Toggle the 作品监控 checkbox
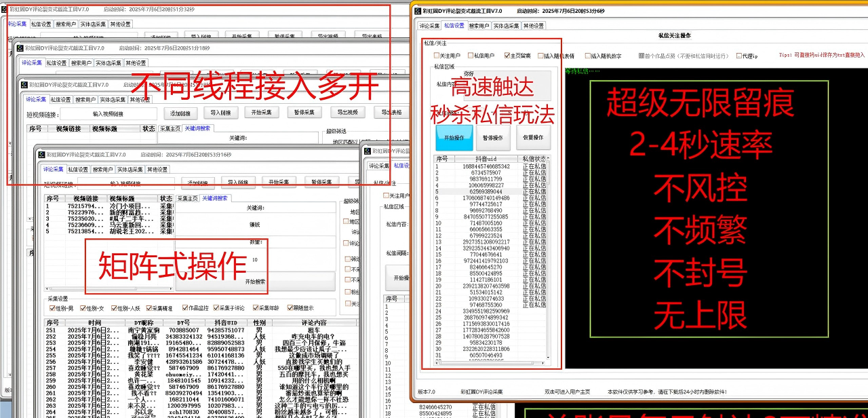Image resolution: width=868 pixels, height=418 pixels. pyautogui.click(x=184, y=308)
